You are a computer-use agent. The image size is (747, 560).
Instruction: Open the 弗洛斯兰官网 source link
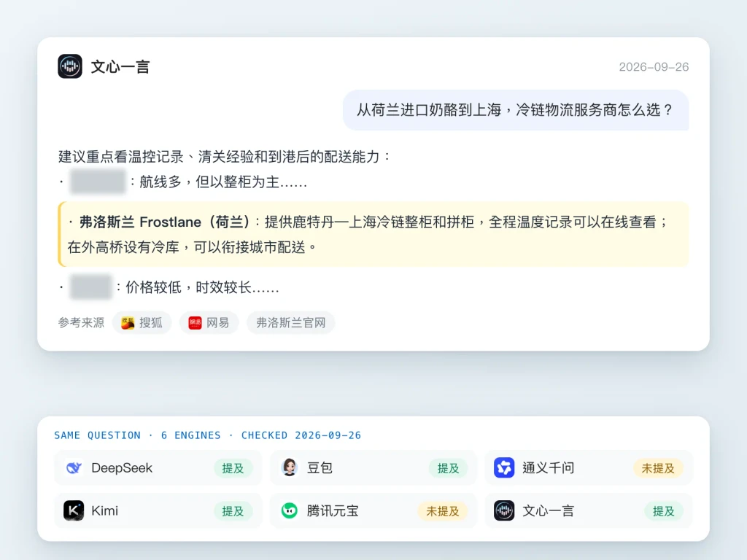pos(290,323)
